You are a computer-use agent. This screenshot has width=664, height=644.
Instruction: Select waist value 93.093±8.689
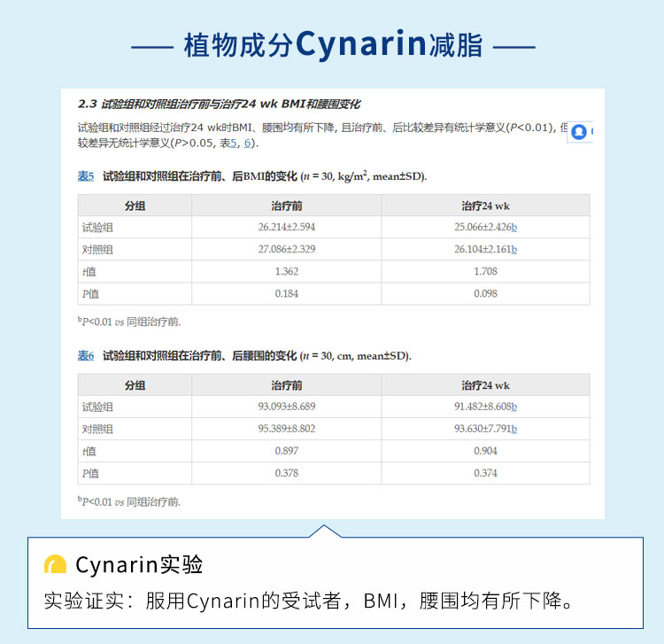point(287,407)
